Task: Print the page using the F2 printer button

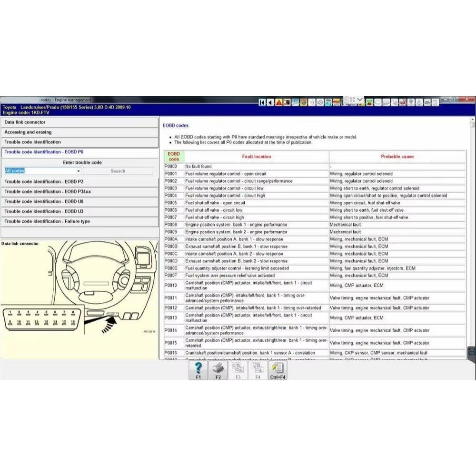Action: (218, 370)
